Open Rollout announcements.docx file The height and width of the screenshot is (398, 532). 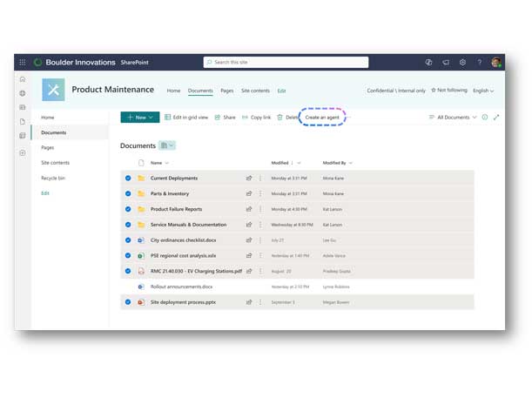(x=181, y=286)
